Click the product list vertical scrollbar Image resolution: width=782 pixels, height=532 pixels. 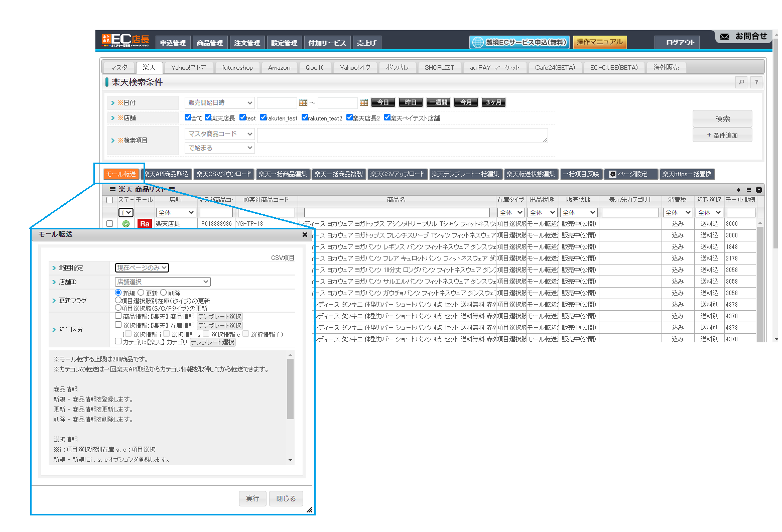[x=760, y=284]
